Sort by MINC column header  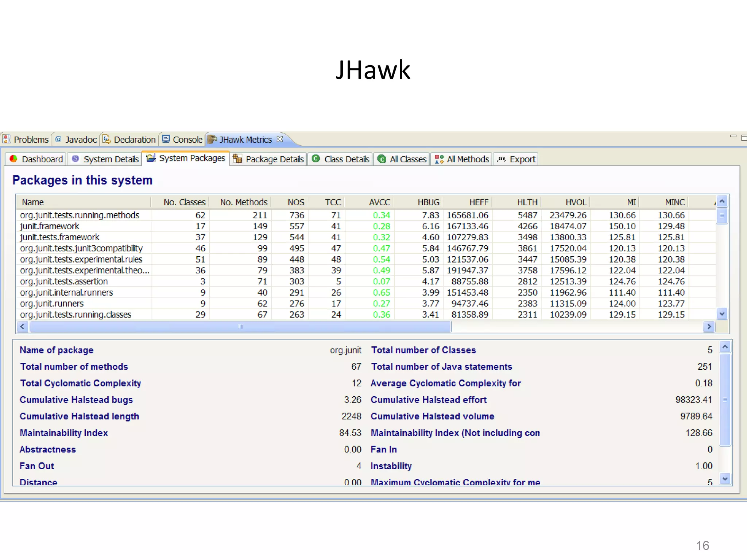(x=664, y=202)
